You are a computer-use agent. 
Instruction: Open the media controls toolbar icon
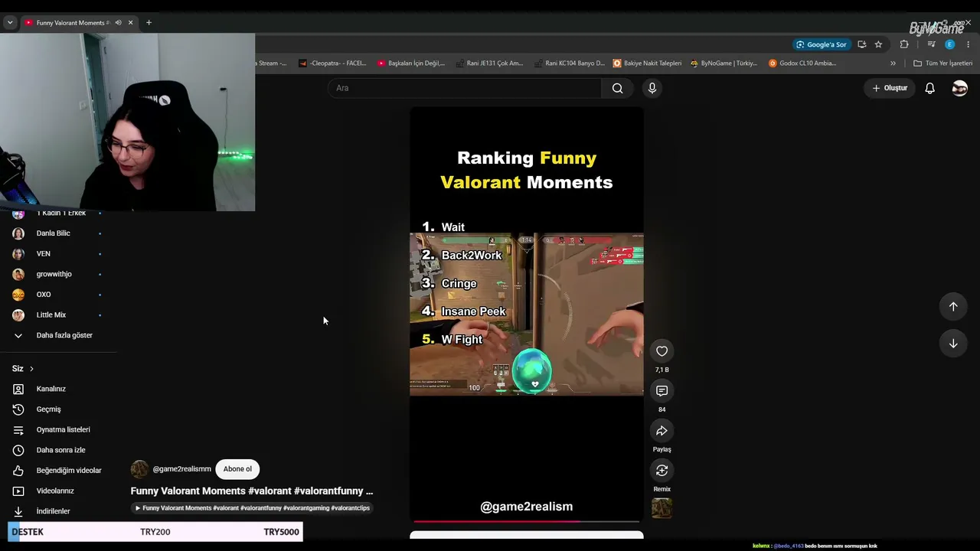point(931,44)
